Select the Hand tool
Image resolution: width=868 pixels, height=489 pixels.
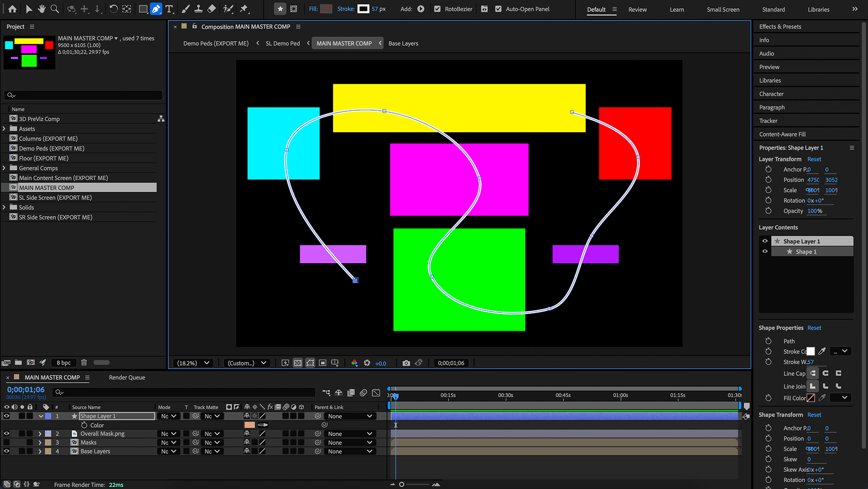pos(42,9)
